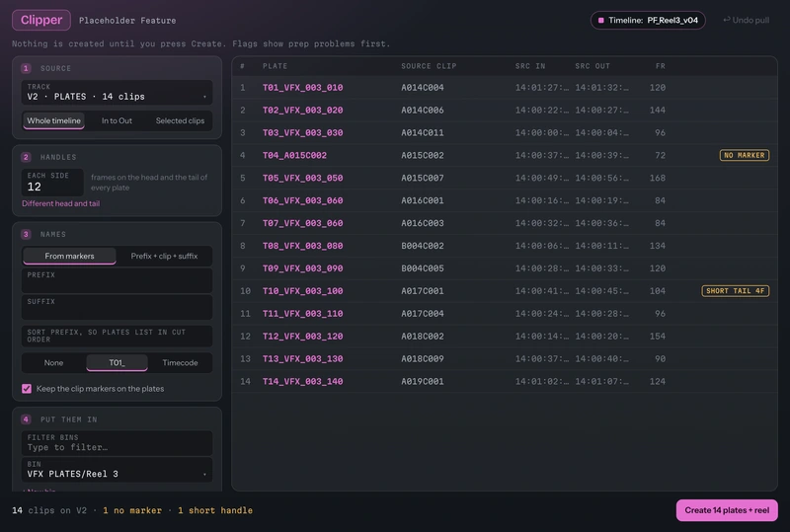This screenshot has width=790, height=532.
Task: Click frame count 154 in row 12
Action: (x=658, y=336)
